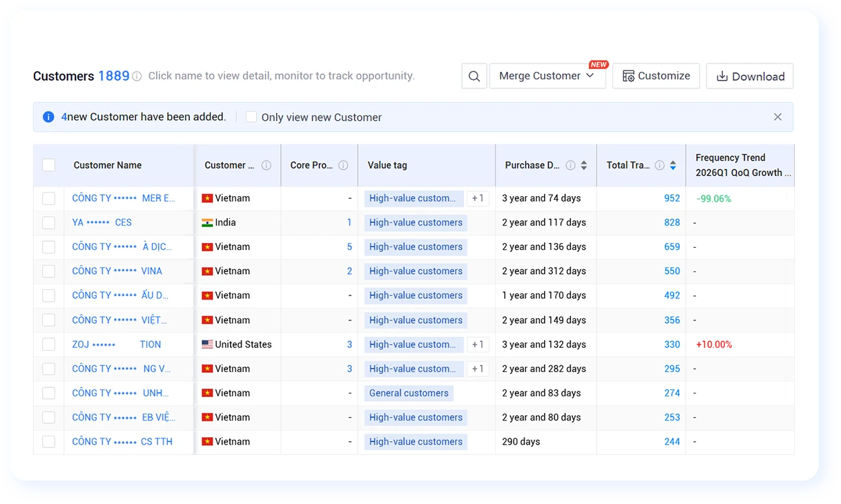The width and height of the screenshot is (841, 504).
Task: Select checkbox for CÔNG TY À DỊC... row
Action: (x=48, y=246)
